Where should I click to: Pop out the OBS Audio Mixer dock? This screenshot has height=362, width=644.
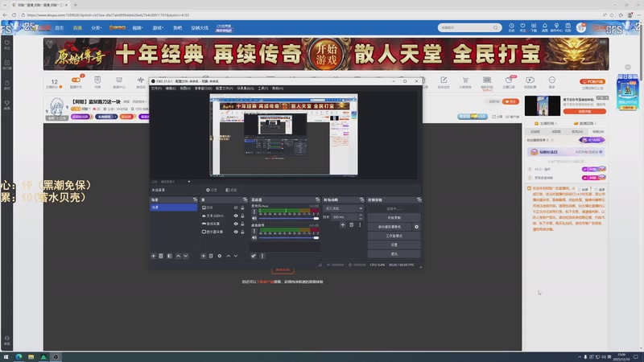[317, 200]
